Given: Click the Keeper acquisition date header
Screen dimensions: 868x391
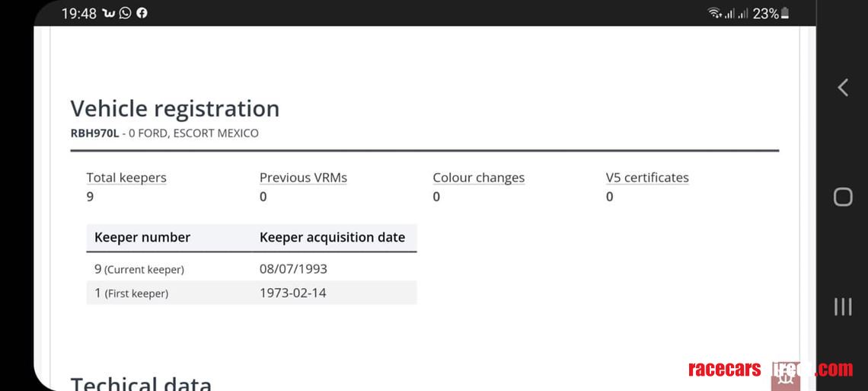Looking at the screenshot, I should pyautogui.click(x=332, y=237).
